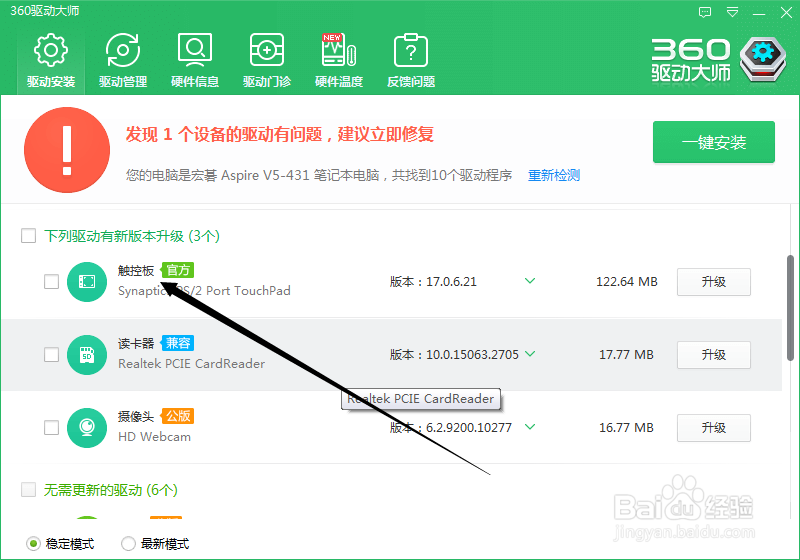Expand version dropdown for 10.0.15063.2705
800x560 pixels.
[x=530, y=354]
